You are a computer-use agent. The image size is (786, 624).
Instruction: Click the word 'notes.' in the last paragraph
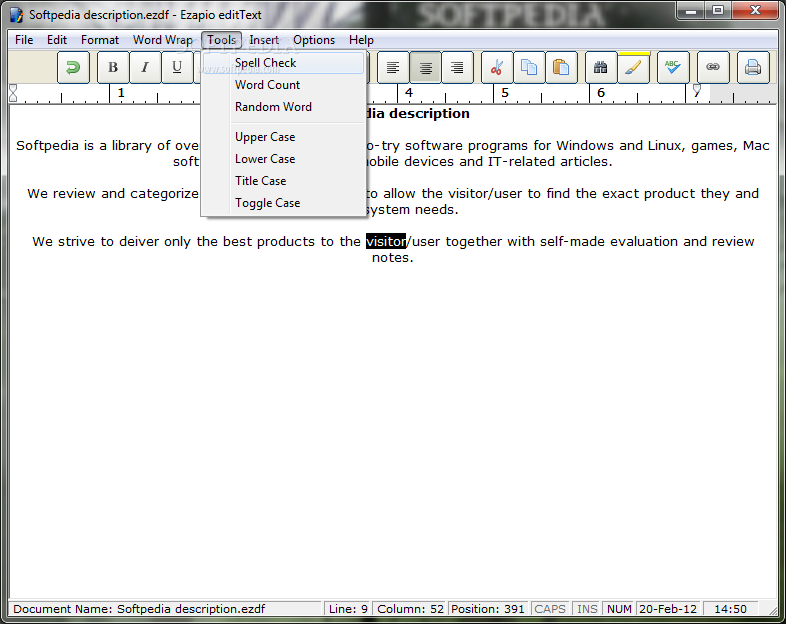tap(392, 258)
